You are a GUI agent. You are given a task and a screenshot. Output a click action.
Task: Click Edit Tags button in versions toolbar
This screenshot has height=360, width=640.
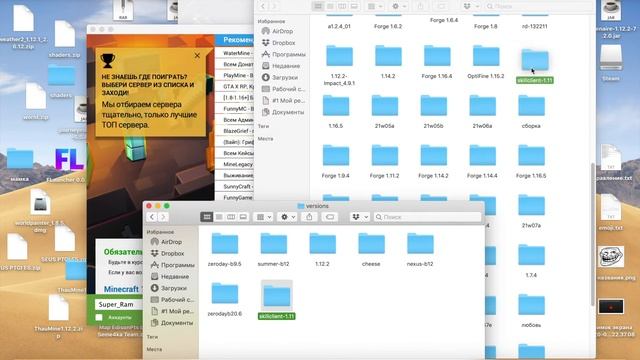point(330,217)
